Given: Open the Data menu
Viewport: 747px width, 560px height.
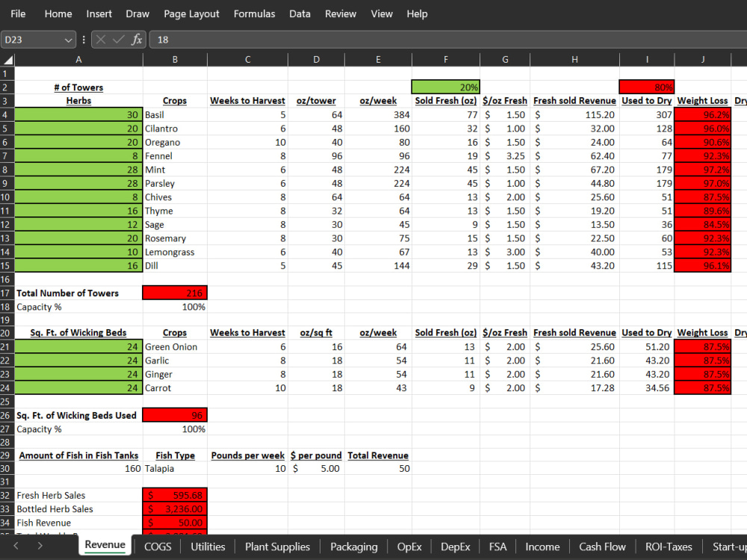Looking at the screenshot, I should (300, 13).
